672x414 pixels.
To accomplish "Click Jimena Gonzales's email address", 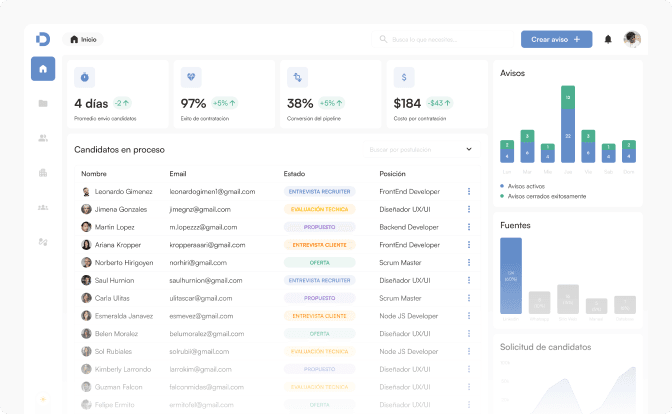I will pyautogui.click(x=200, y=209).
